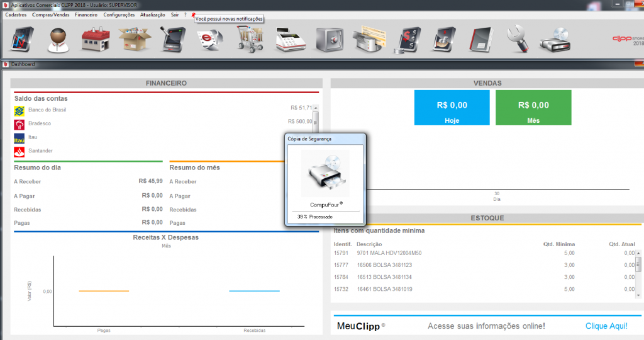Open the customer person icon in toolbar
The image size is (644, 340).
[58, 40]
